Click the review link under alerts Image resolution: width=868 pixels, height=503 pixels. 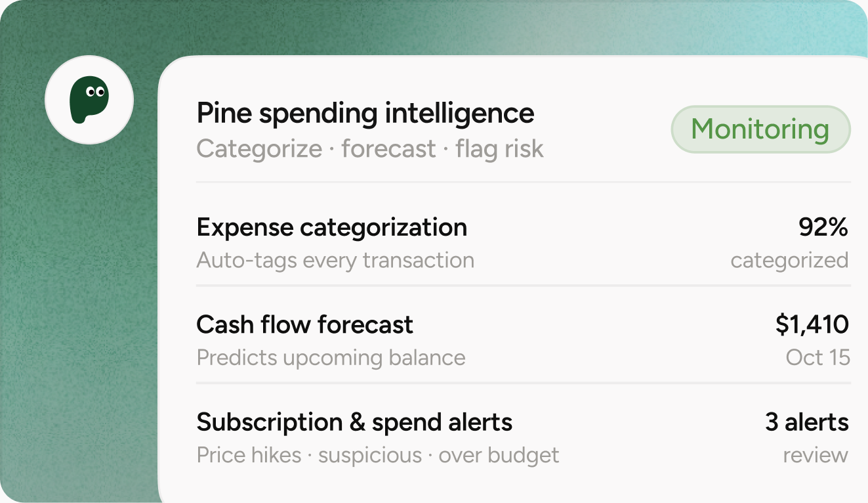(816, 455)
